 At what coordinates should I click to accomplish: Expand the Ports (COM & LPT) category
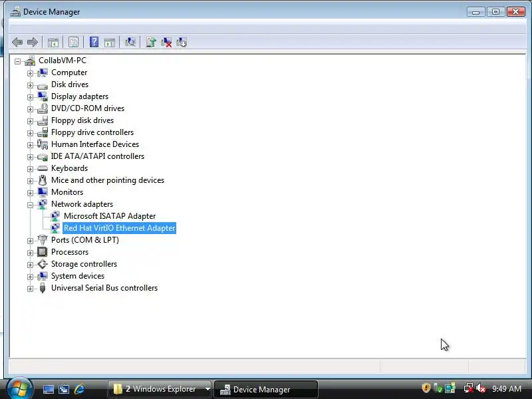point(30,241)
